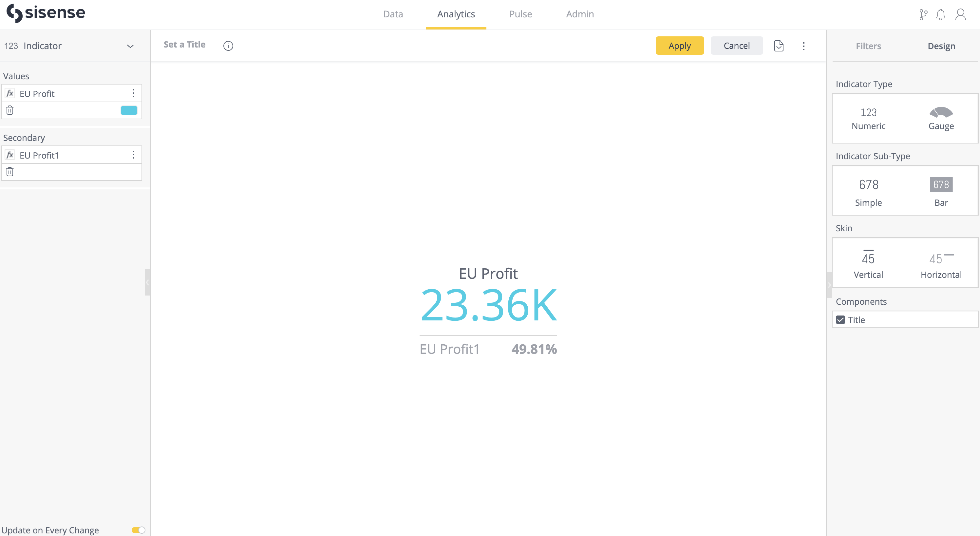980x536 pixels.
Task: Click the EU Profit1 secondary field name
Action: point(39,155)
